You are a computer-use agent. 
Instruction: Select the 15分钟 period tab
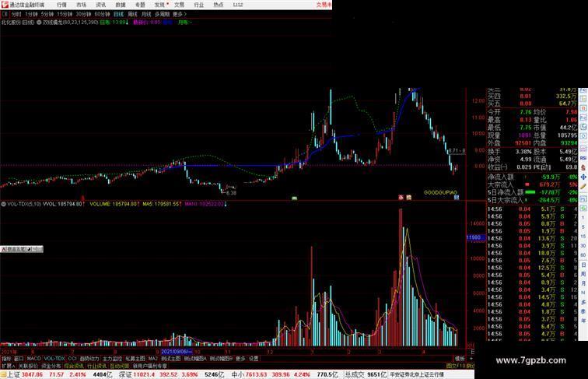coord(65,14)
